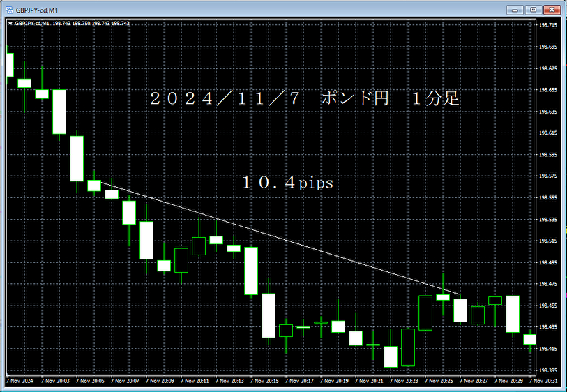Click price axis value 198.615
This screenshot has width=567, height=392.
click(548, 133)
